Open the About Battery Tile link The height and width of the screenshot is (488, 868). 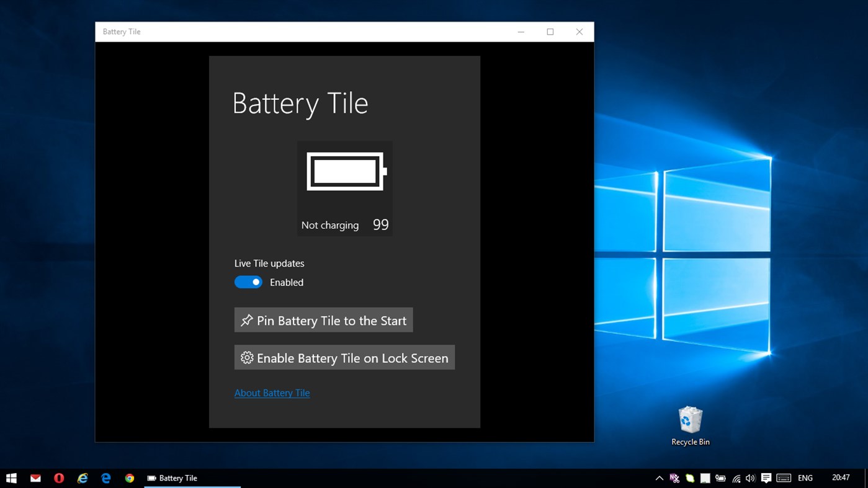[x=272, y=393]
